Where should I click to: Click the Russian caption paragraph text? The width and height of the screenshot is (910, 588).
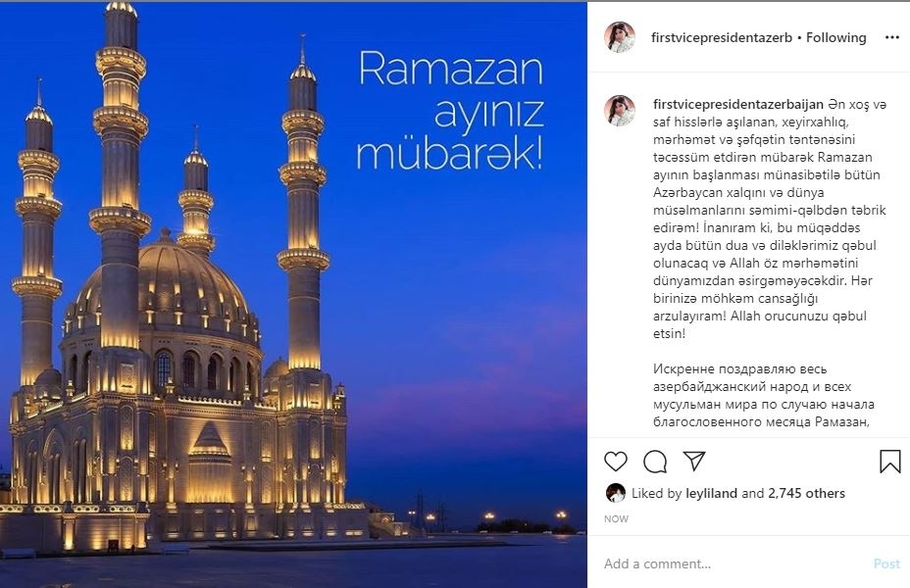[764, 396]
